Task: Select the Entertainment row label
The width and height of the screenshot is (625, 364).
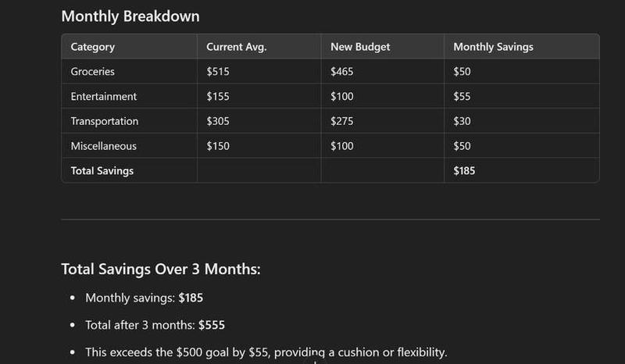Action: (x=104, y=97)
